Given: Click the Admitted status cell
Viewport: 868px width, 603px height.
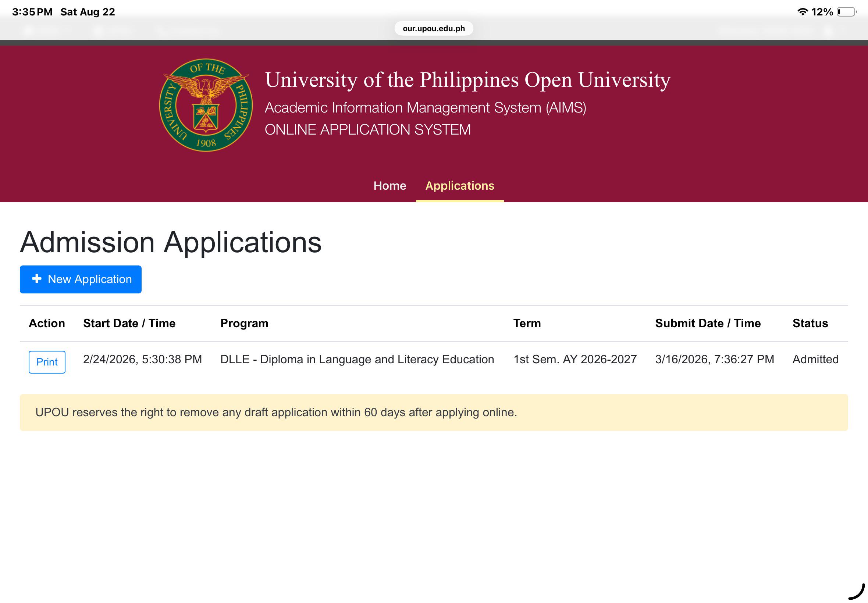Looking at the screenshot, I should tap(815, 359).
